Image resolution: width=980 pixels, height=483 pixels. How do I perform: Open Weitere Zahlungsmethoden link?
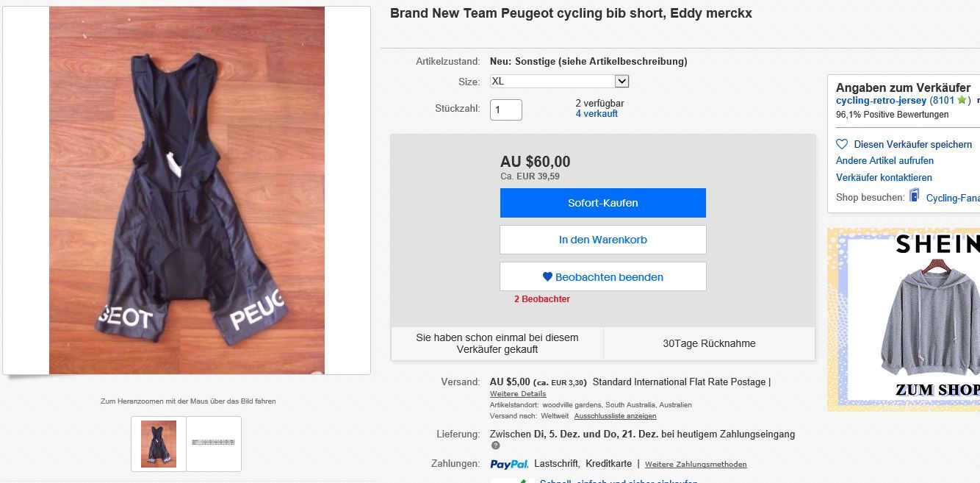(x=696, y=465)
